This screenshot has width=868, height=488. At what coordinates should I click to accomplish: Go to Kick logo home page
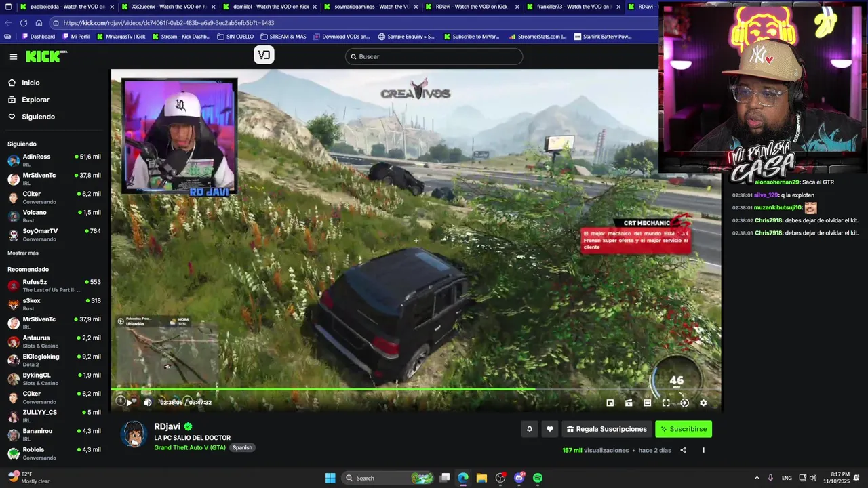click(x=46, y=56)
